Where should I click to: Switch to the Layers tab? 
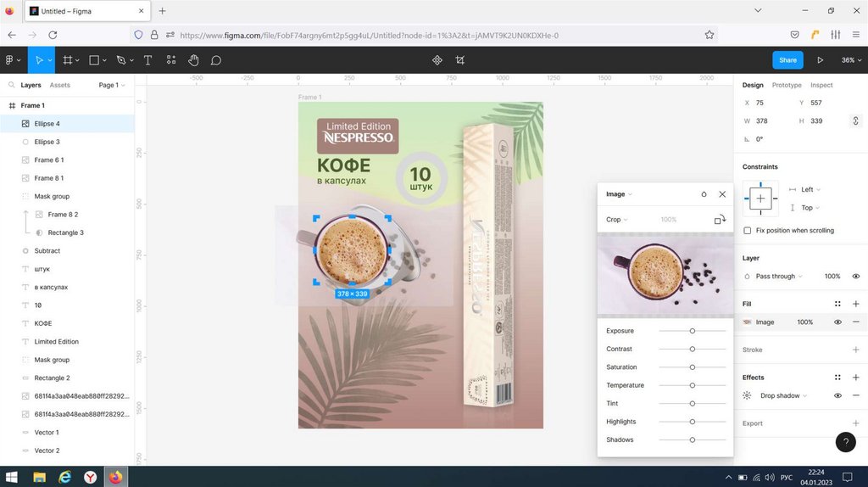(31, 85)
